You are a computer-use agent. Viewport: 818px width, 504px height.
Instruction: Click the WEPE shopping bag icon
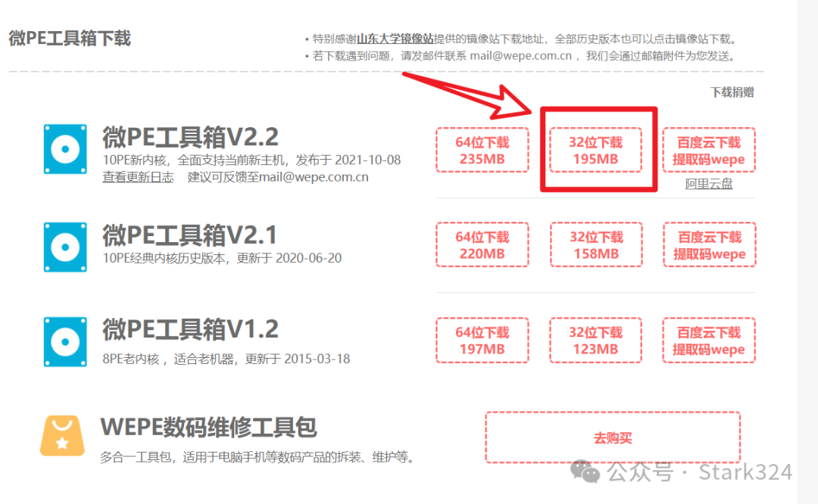[x=62, y=436]
